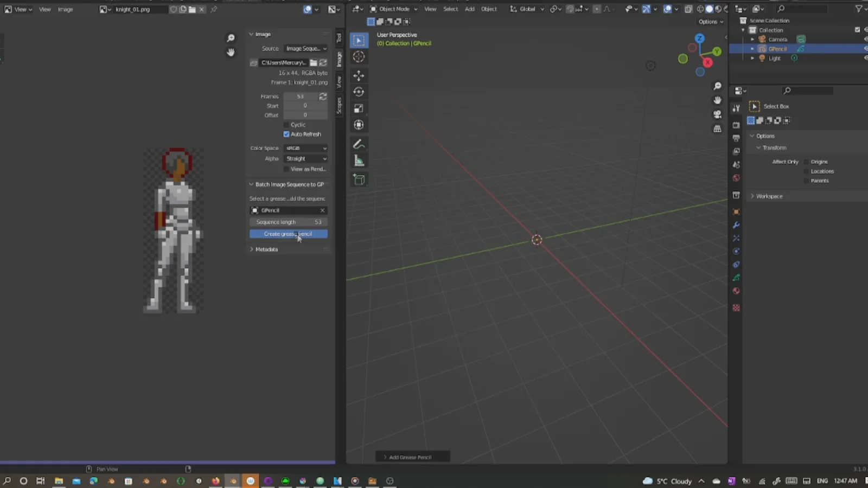Open the viewport Options button
Viewport: 868px width, 488px height.
pyautogui.click(x=711, y=22)
